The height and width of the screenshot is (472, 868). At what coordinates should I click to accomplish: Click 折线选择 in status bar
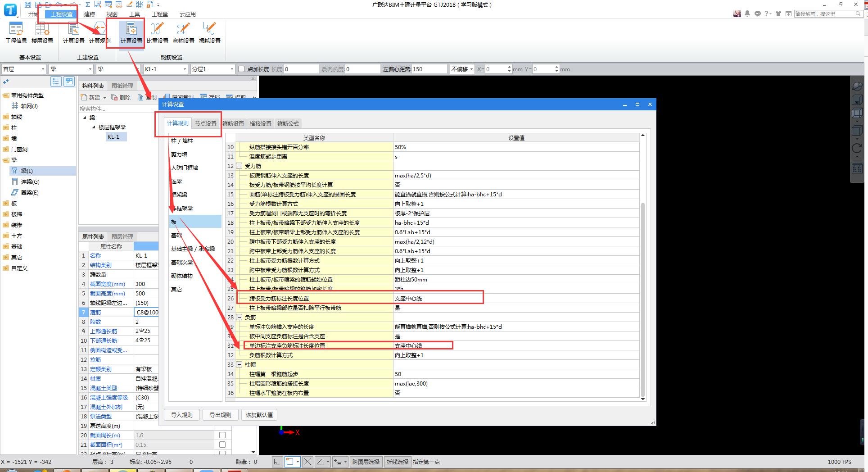[x=398, y=462]
